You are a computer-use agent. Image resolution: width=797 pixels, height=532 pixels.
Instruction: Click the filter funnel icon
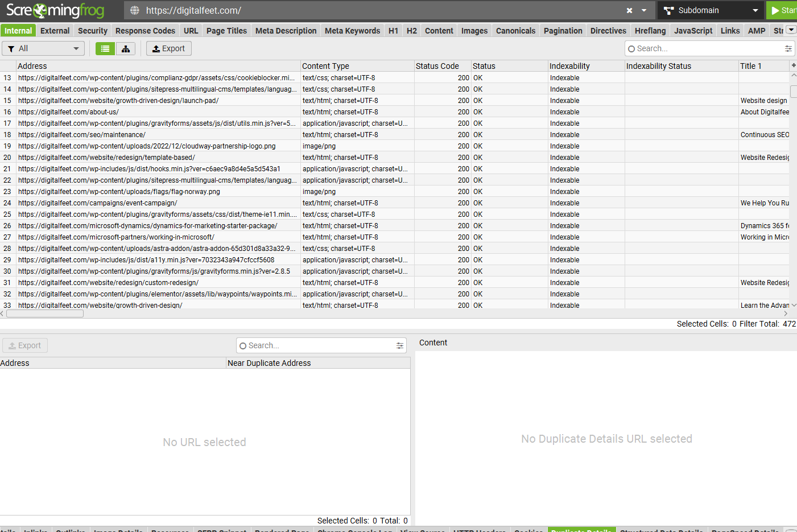(12, 48)
